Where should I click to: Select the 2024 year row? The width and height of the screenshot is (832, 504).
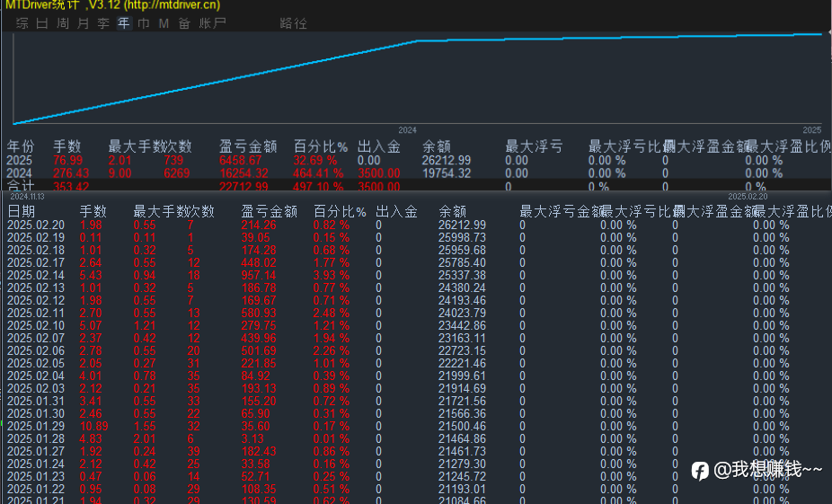(x=416, y=173)
